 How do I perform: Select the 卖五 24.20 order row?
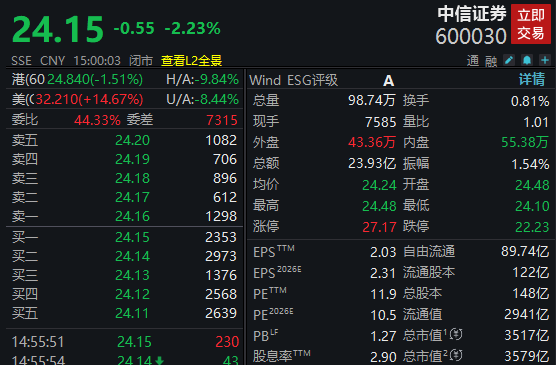125,140
